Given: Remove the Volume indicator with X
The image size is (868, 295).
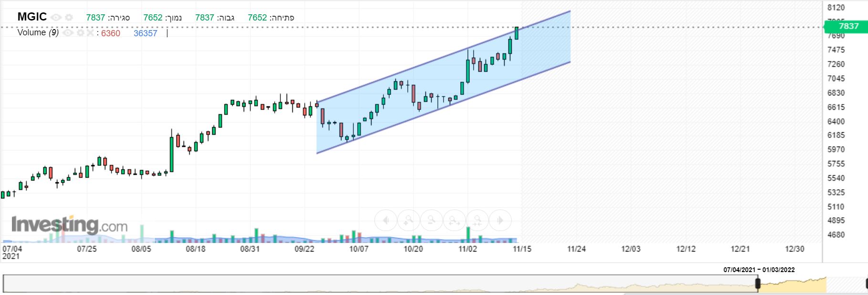Looking at the screenshot, I should click(x=90, y=33).
